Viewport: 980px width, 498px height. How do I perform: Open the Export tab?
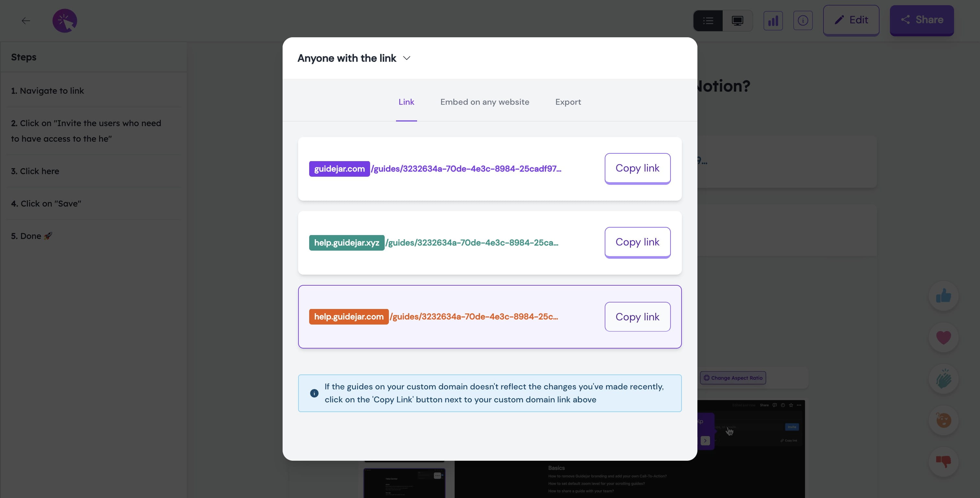568,102
